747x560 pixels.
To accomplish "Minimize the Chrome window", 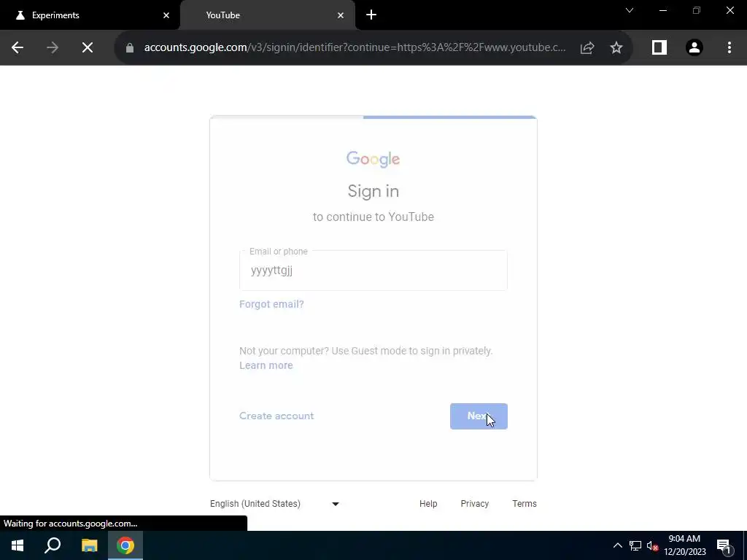I will pos(662,10).
